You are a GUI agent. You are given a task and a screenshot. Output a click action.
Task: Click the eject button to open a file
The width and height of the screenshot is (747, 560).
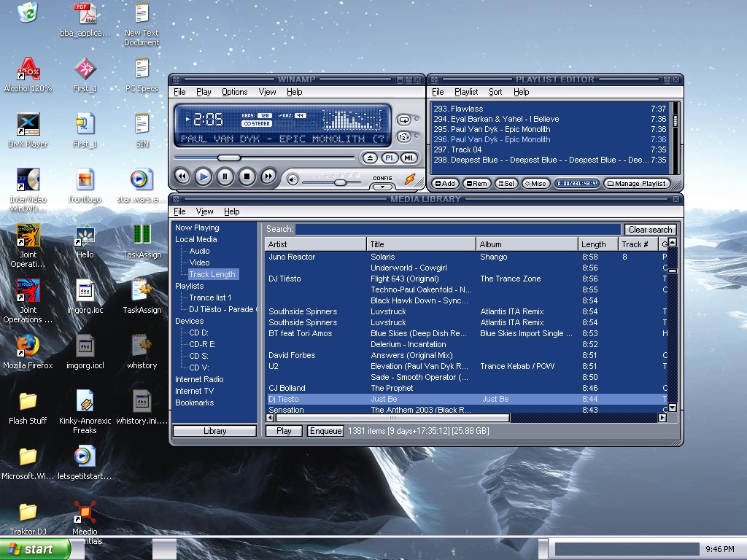tap(370, 158)
